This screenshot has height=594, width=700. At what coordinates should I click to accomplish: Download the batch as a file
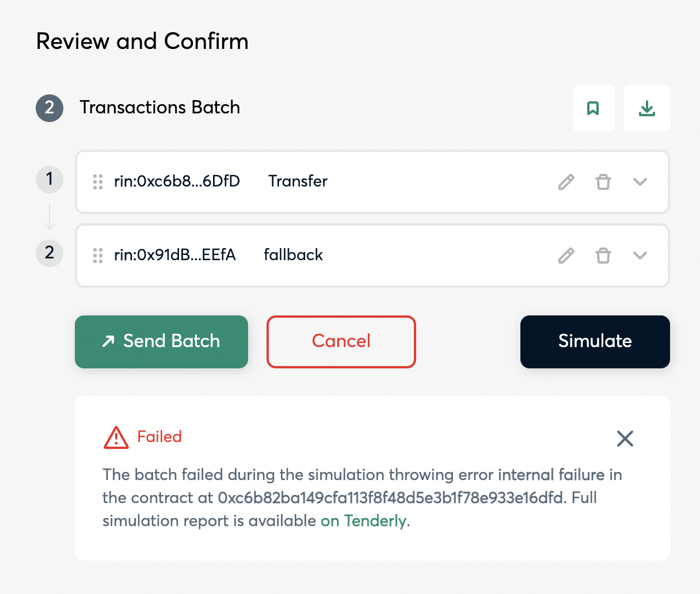646,108
